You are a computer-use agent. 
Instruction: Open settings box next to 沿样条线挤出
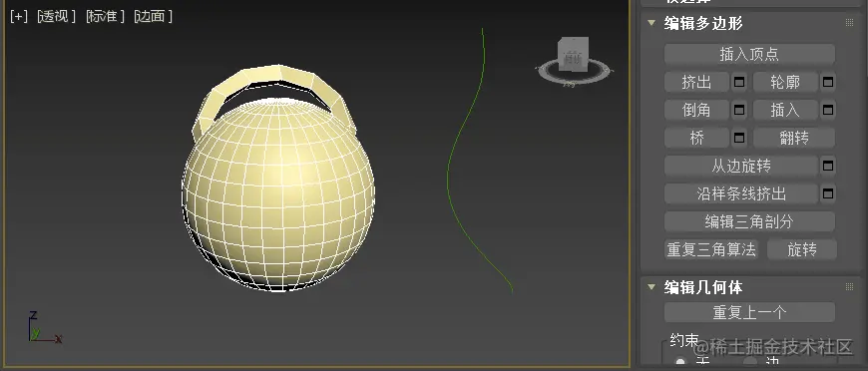tap(827, 193)
